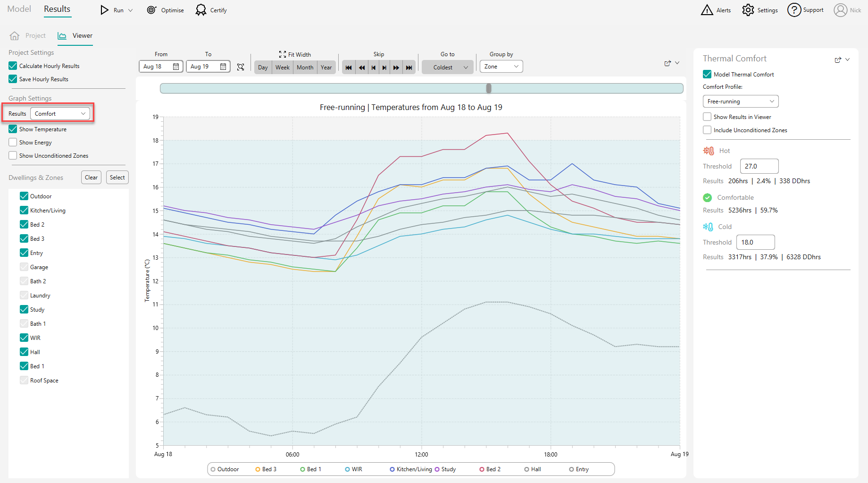
Task: Toggle Calculate Hourly Results checkbox
Action: pyautogui.click(x=13, y=66)
